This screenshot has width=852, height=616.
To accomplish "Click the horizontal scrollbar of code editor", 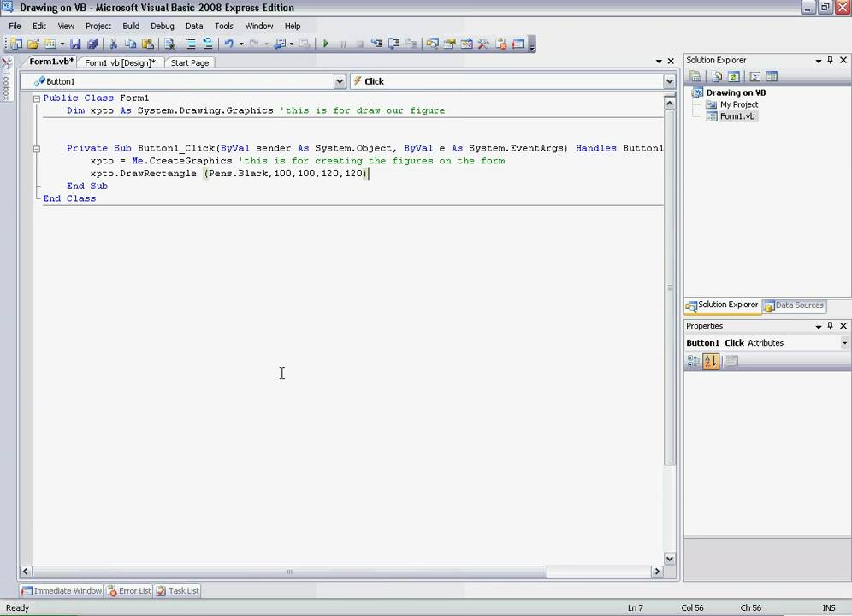I will pyautogui.click(x=291, y=572).
